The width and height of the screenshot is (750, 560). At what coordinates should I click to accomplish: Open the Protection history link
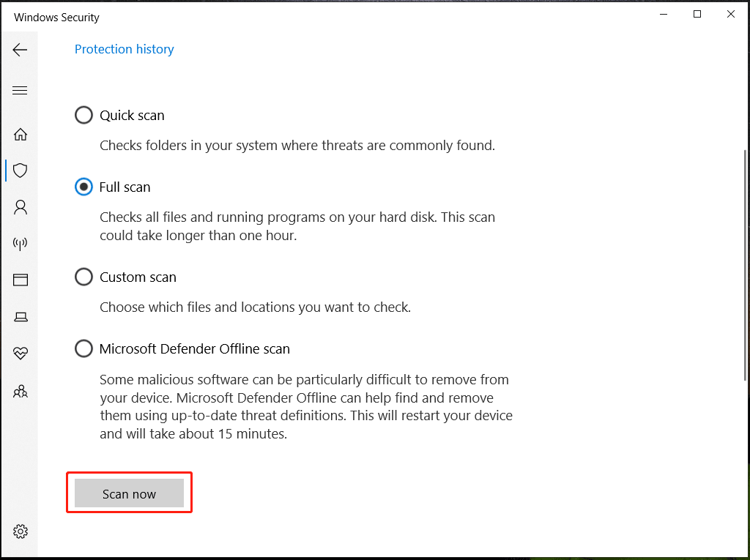tap(124, 49)
